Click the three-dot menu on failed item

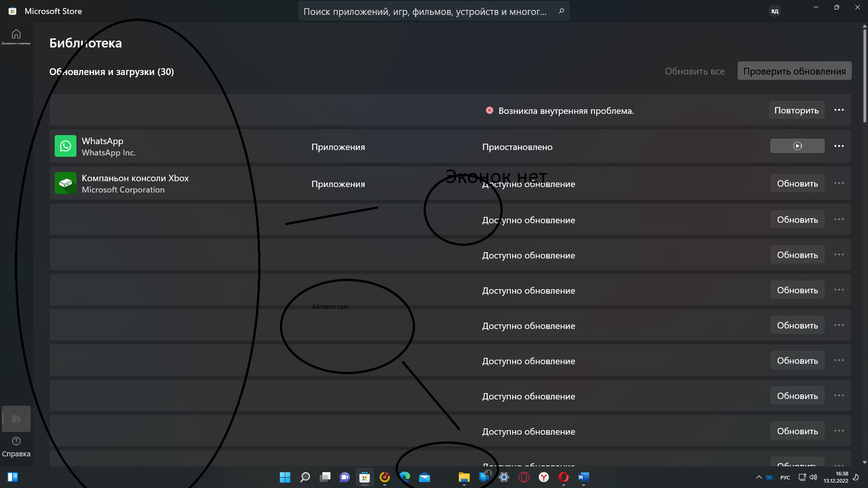(x=839, y=110)
